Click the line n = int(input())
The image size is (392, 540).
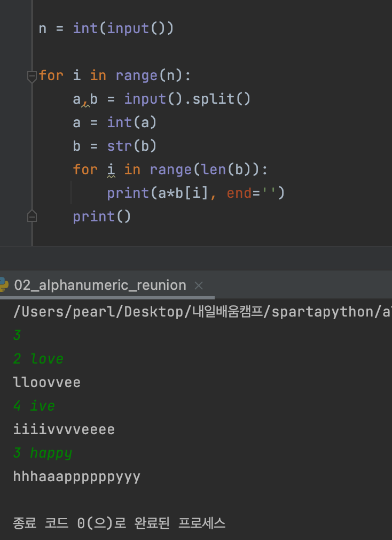pyautogui.click(x=106, y=28)
